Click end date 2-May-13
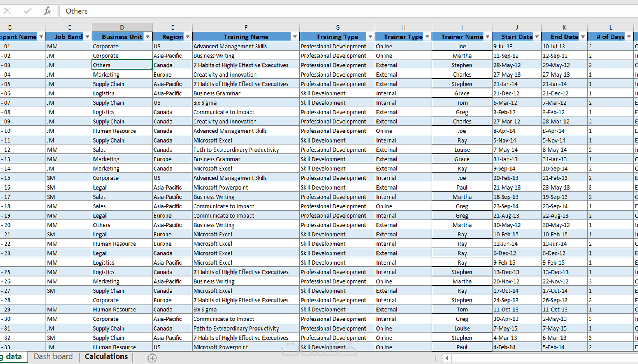This screenshot has width=638, height=364. coord(564,319)
